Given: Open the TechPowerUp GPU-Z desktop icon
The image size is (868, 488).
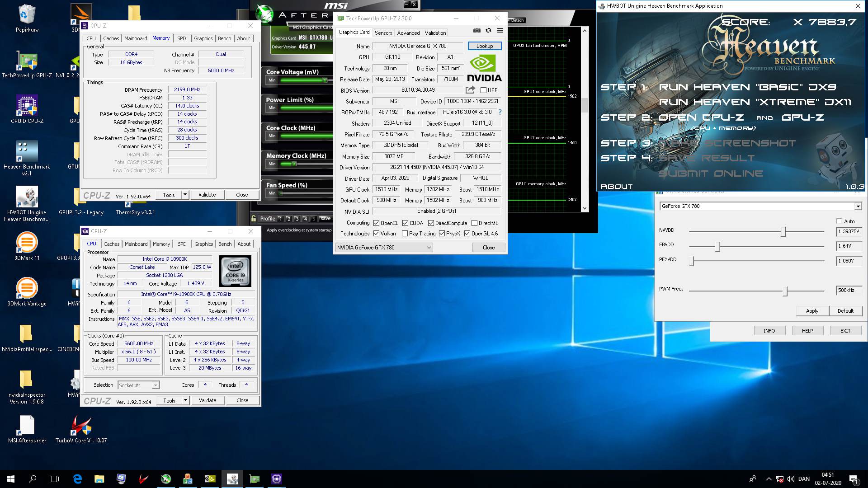Looking at the screenshot, I should pyautogui.click(x=27, y=64).
